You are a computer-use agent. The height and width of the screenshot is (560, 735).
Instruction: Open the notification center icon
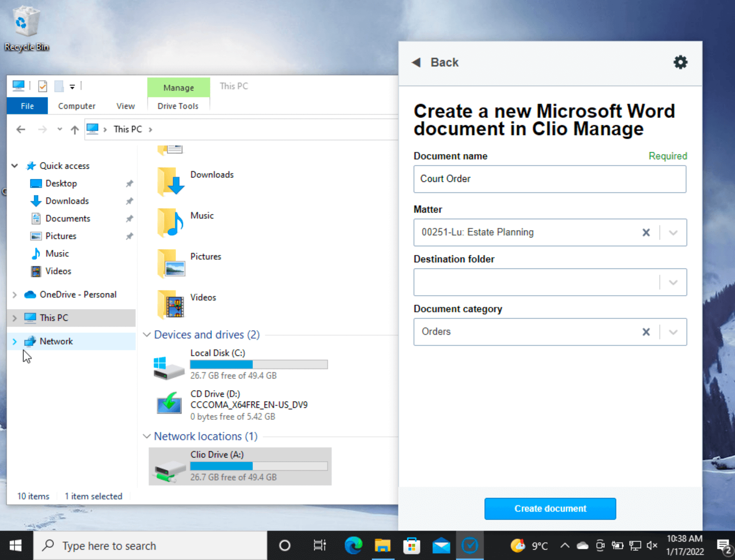[x=724, y=546]
